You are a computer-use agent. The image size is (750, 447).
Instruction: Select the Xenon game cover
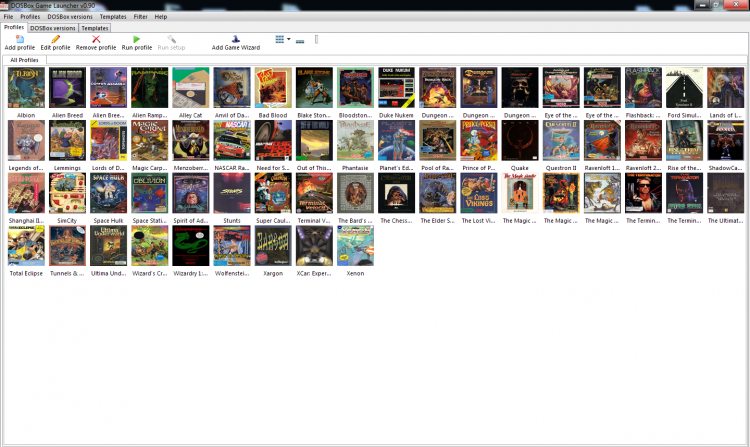(355, 246)
